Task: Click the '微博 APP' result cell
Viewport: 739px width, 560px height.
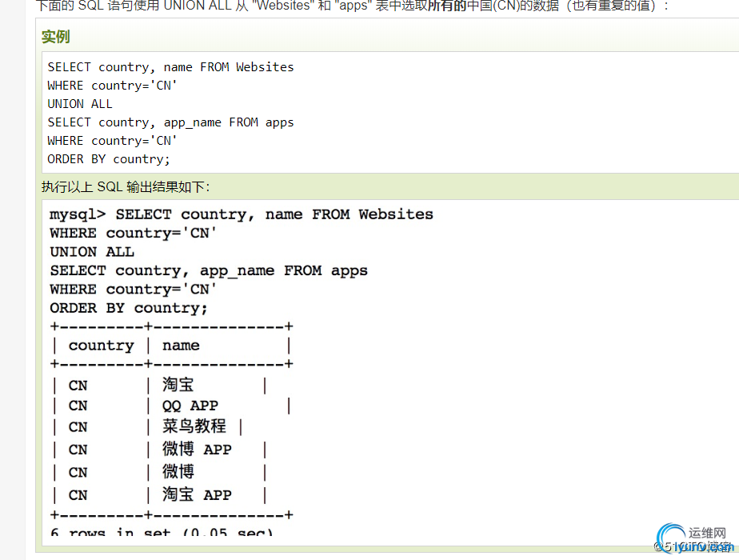Action: click(x=197, y=449)
